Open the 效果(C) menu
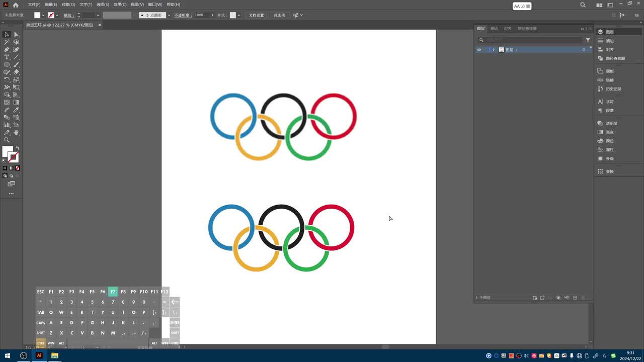This screenshot has width=644, height=362. click(x=120, y=5)
